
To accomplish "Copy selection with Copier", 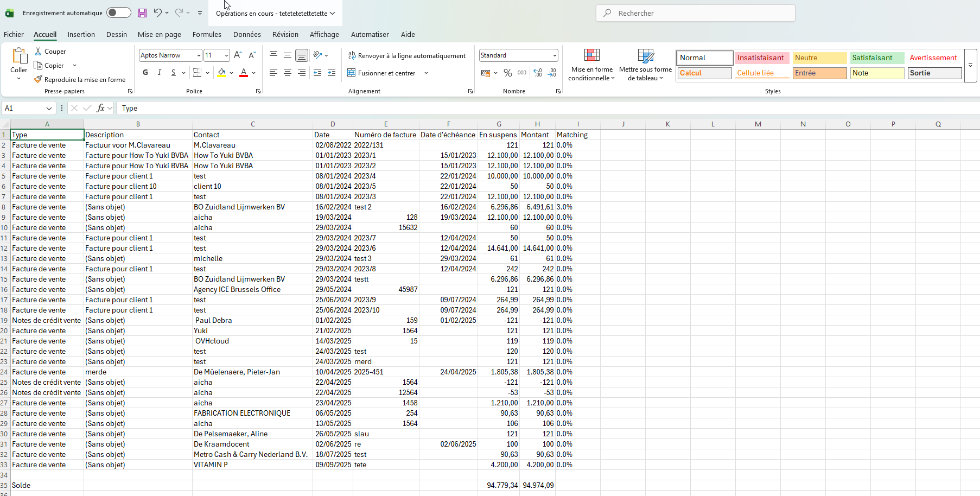I will point(49,66).
